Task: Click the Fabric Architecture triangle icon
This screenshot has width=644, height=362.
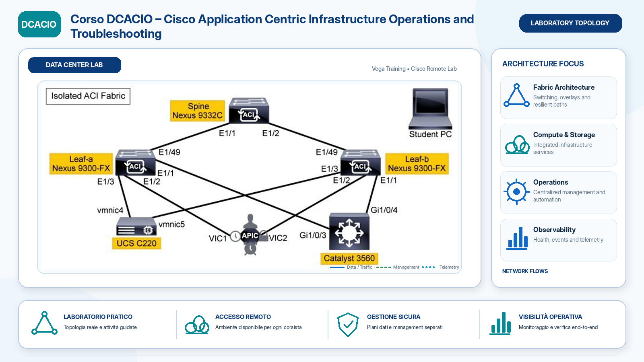Action: tap(516, 95)
